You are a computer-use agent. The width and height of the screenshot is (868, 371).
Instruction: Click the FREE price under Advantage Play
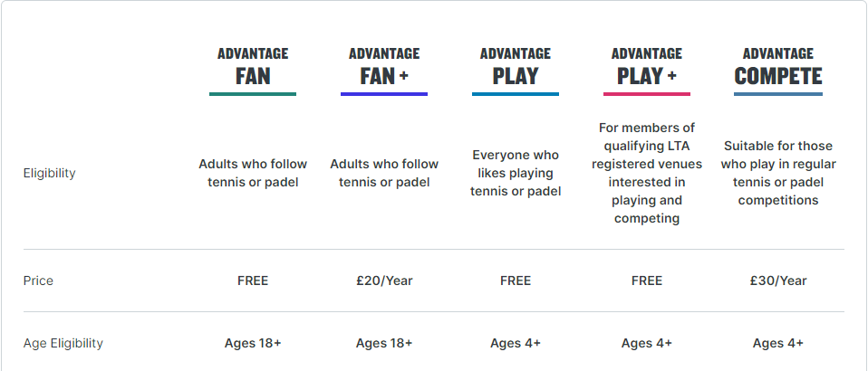pos(516,281)
